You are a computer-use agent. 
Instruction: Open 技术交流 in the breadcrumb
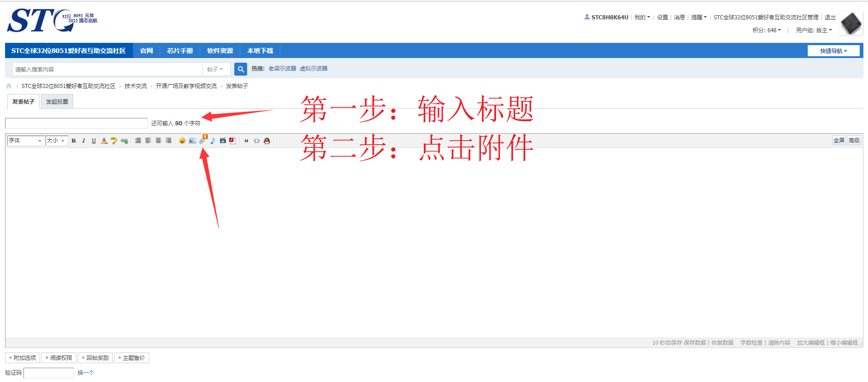click(x=136, y=86)
